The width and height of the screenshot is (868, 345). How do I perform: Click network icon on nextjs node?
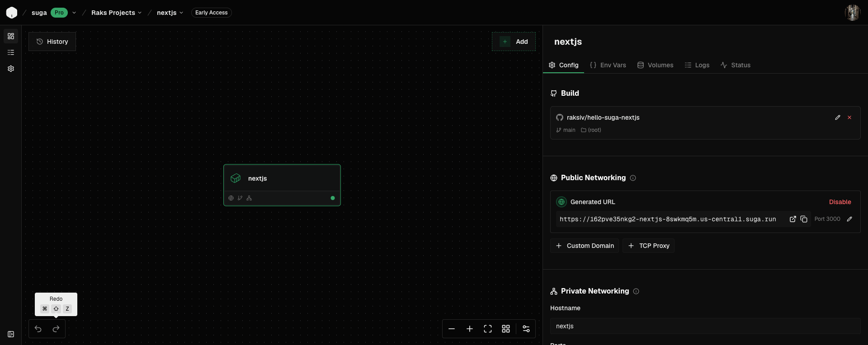pyautogui.click(x=249, y=198)
